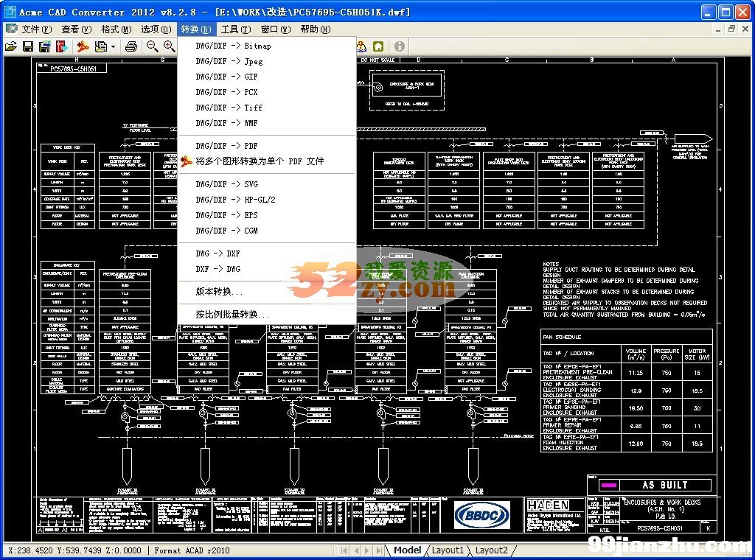Click the help book icon beside Home
This screenshot has width=755, height=560.
[361, 46]
